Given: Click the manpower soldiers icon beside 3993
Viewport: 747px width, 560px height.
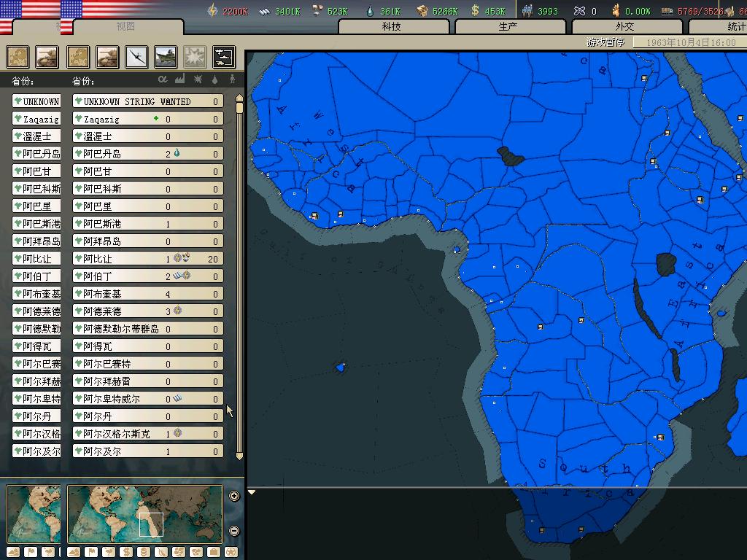Looking at the screenshot, I should click(x=527, y=10).
